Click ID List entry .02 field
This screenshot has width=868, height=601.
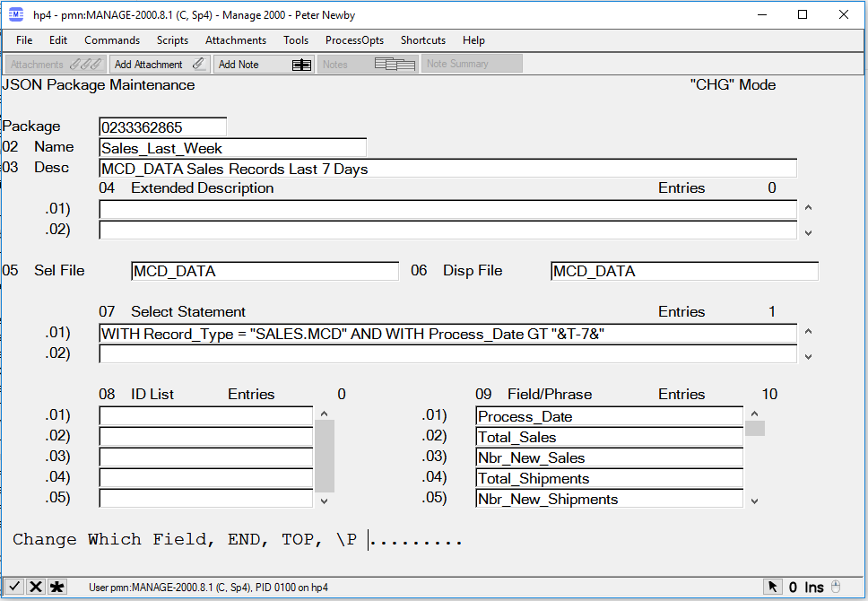pyautogui.click(x=206, y=437)
